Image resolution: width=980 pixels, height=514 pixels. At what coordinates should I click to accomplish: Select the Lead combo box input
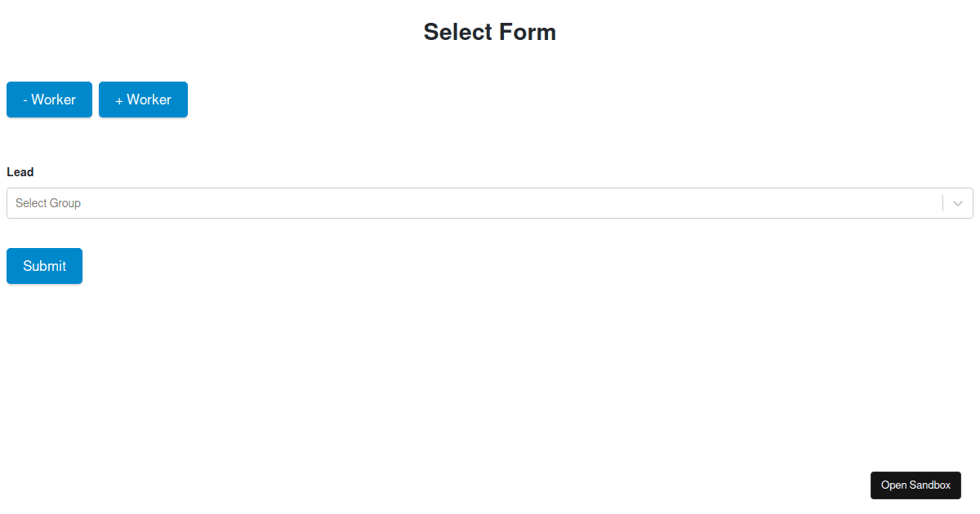click(474, 203)
